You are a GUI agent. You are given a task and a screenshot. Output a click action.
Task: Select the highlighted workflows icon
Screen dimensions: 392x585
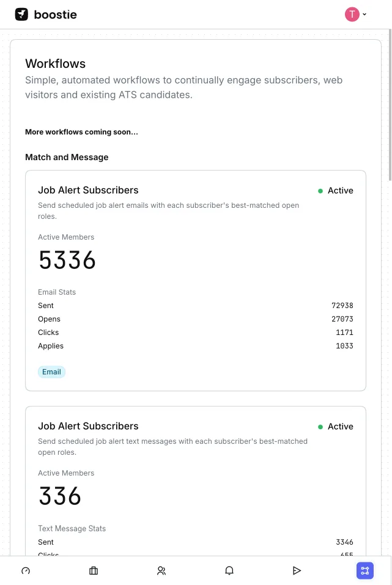click(365, 570)
